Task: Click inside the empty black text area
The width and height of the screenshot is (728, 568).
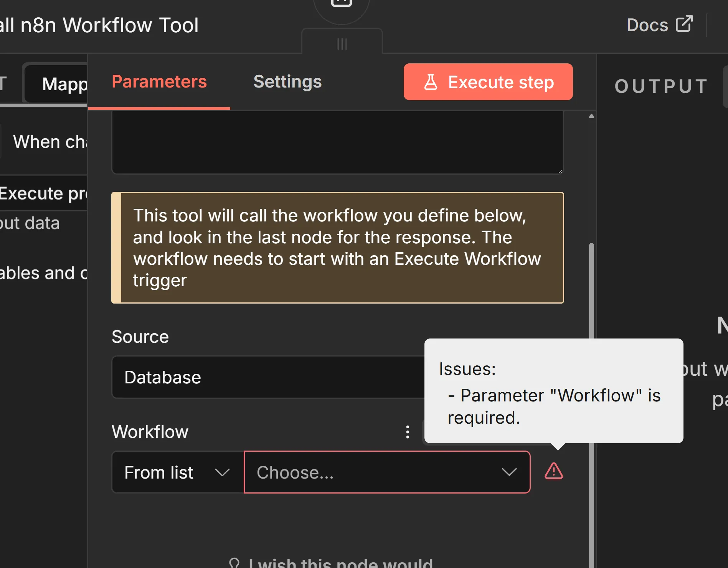Action: pos(338,142)
